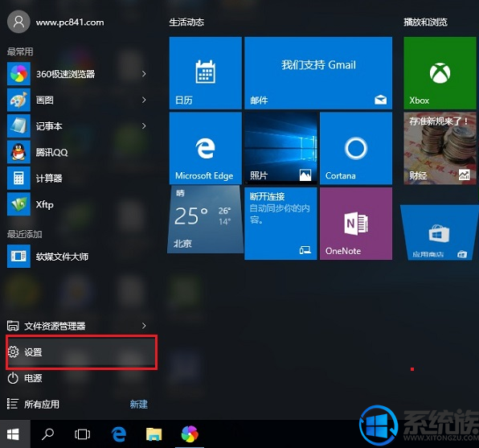Switch to 360 browser on the taskbar
479x448 pixels.
tap(190, 434)
